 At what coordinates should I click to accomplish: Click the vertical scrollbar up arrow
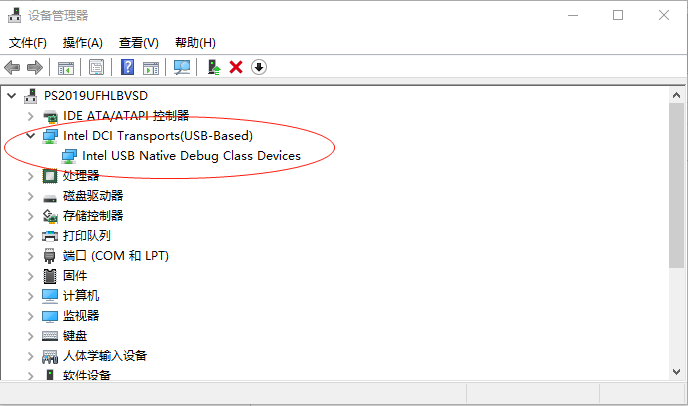676,95
